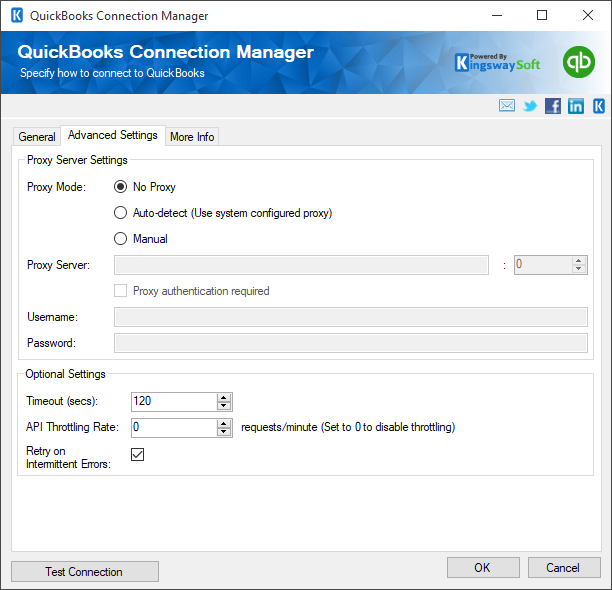Open the Twitter bird icon link

[x=530, y=106]
